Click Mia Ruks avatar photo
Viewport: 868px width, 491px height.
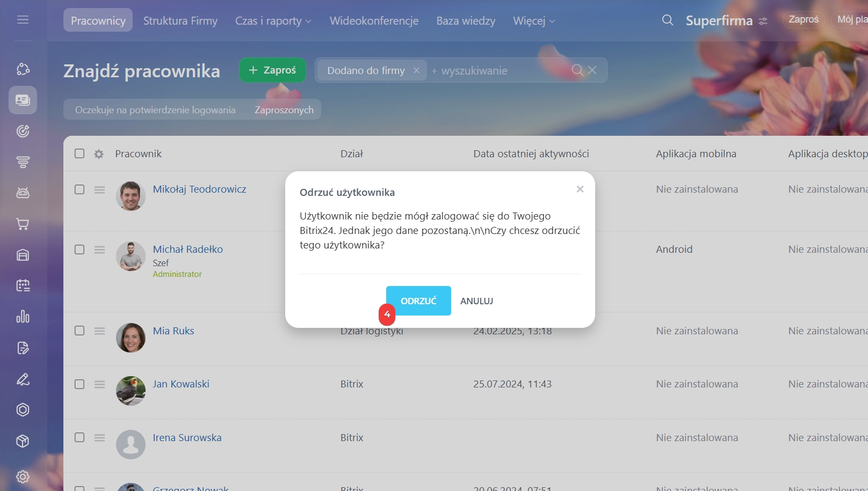(x=131, y=338)
